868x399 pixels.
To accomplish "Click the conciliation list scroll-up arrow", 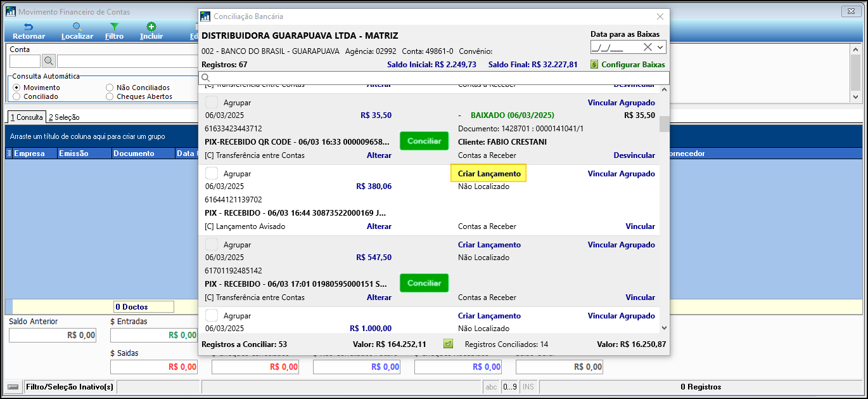I will [x=664, y=89].
